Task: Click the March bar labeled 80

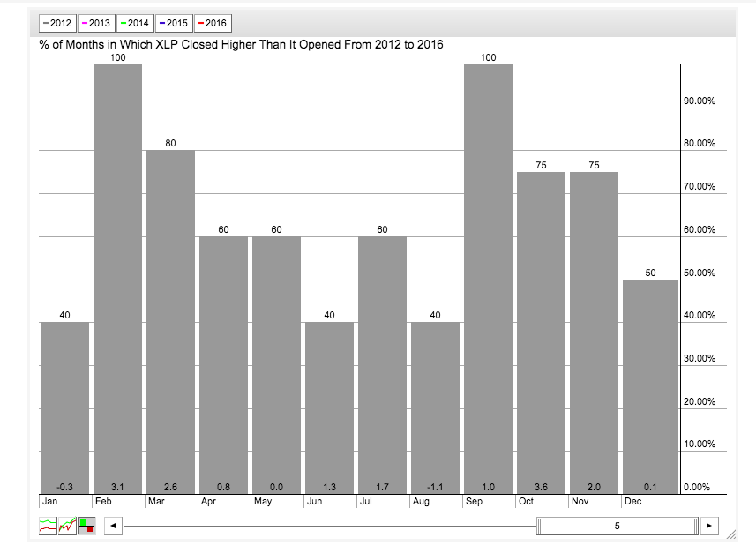Action: (x=170, y=322)
